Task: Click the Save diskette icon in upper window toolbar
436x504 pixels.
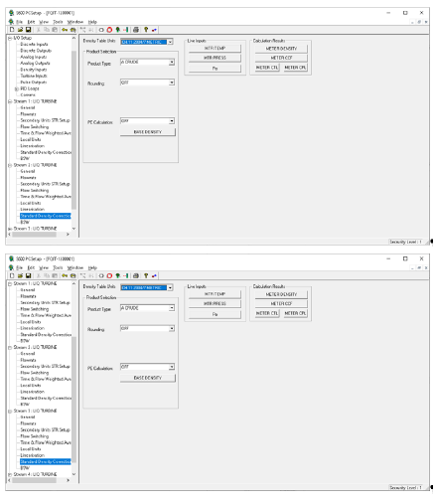Action: pos(28,30)
